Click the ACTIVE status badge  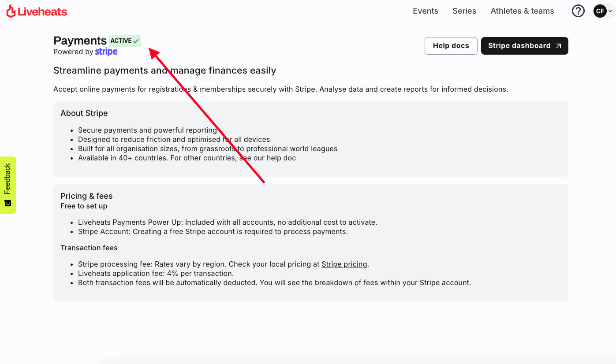pos(125,41)
